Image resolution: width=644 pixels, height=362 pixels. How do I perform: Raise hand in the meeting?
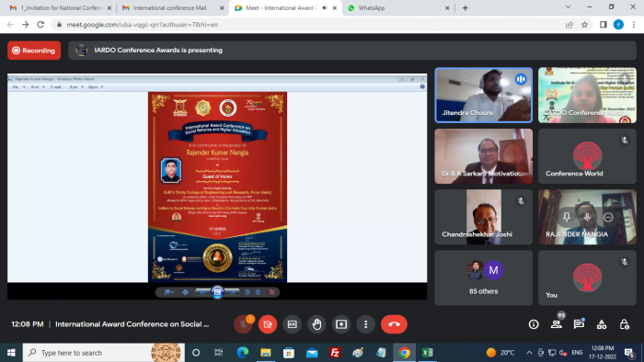316,324
